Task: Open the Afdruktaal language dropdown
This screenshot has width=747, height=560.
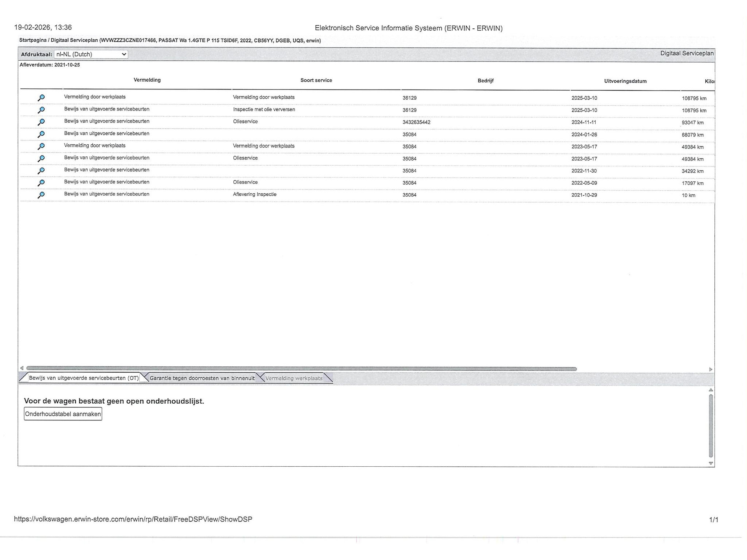Action: point(91,54)
